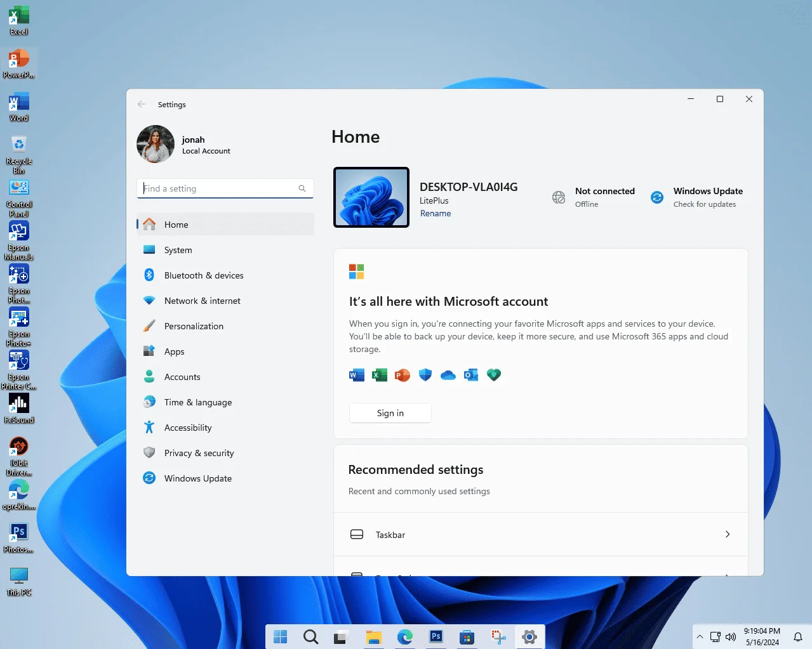
Task: Open Microsoft Edge from the taskbar
Action: pos(404,636)
